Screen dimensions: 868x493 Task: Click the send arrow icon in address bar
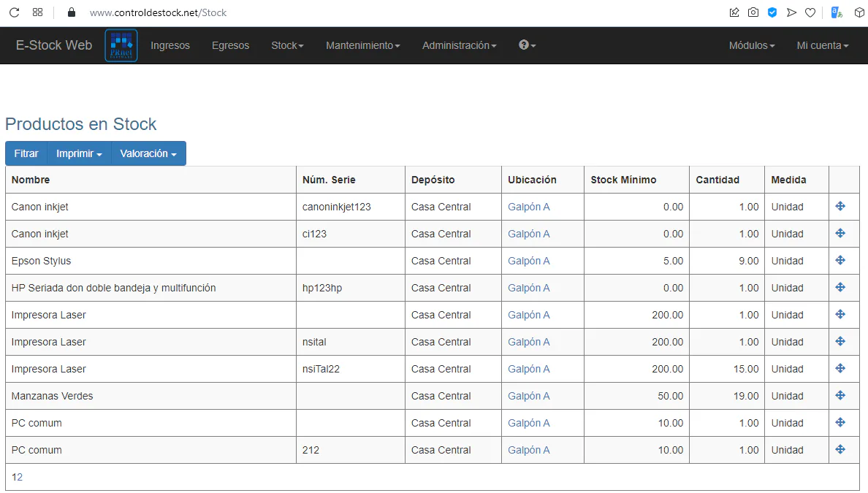click(791, 12)
